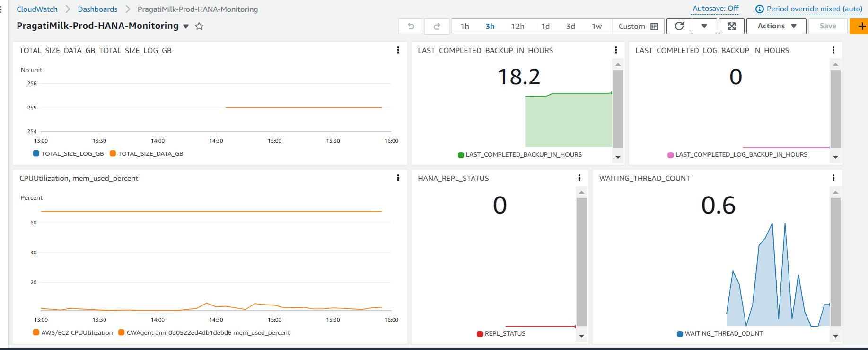868x350 pixels.
Task: Click the info icon beside Period override
Action: tap(759, 9)
